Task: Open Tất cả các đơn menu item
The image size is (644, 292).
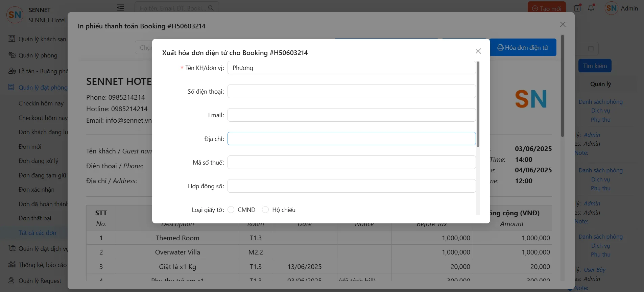Action: coord(37,233)
